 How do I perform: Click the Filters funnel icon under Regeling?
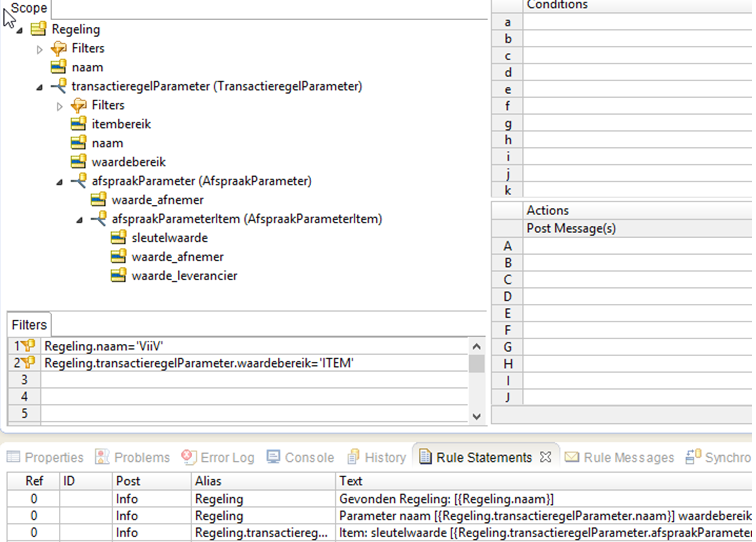(x=59, y=49)
